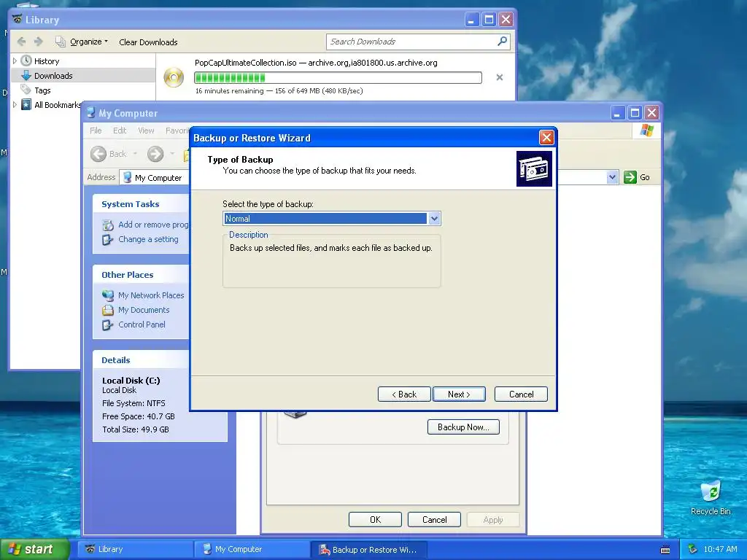Click the My Network Places icon
The height and width of the screenshot is (560, 747).
pos(108,295)
